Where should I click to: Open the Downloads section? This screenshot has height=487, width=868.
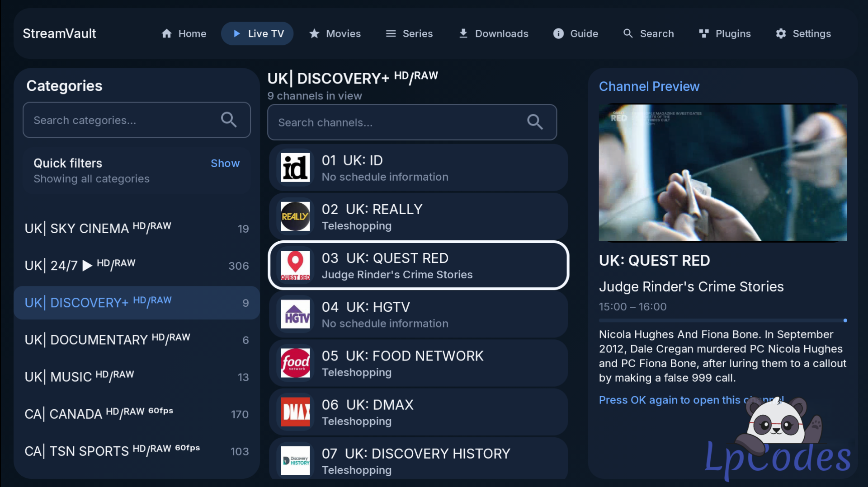(494, 33)
